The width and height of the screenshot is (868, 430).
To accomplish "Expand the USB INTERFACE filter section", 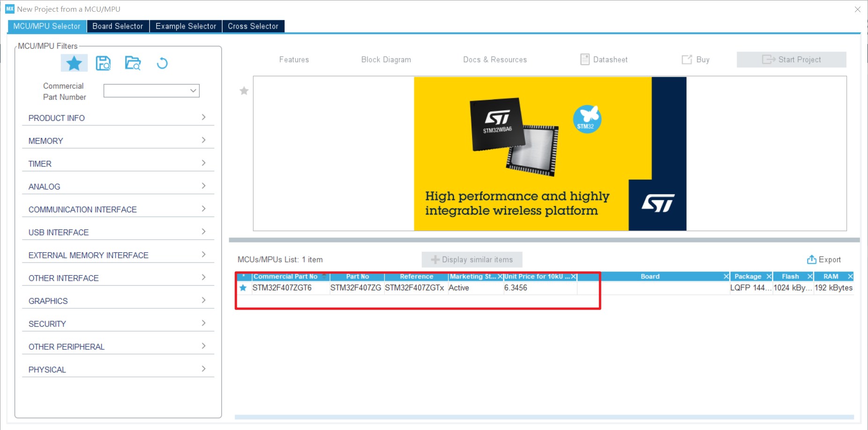I will tap(118, 232).
